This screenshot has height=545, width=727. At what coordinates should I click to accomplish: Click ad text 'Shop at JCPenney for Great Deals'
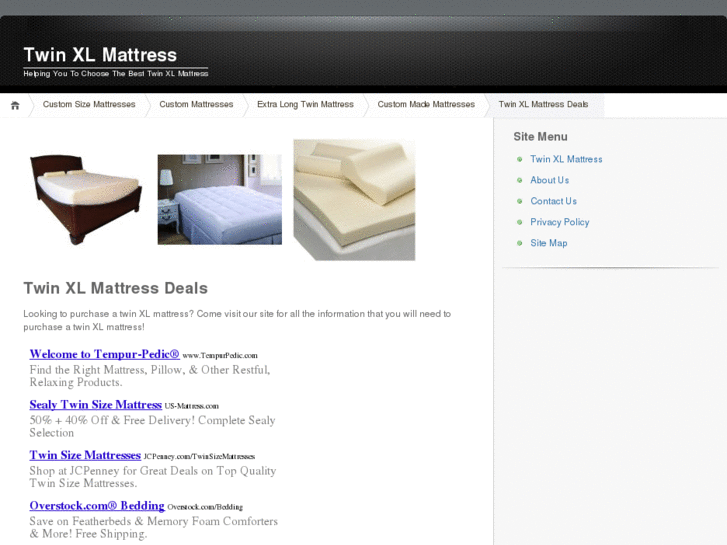pos(153,477)
